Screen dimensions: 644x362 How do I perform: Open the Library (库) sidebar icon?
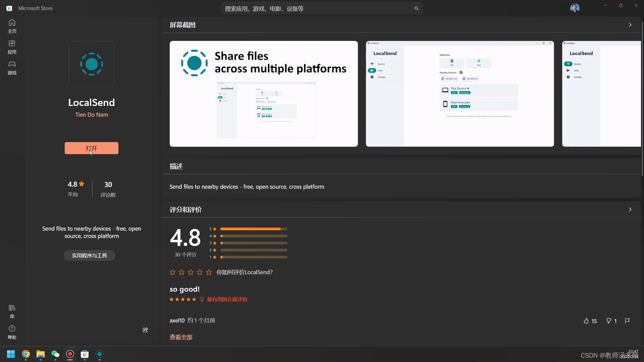(12, 311)
